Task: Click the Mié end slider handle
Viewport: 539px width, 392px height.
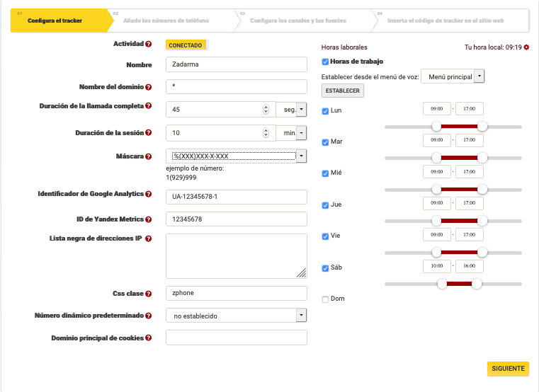Action: click(x=482, y=190)
